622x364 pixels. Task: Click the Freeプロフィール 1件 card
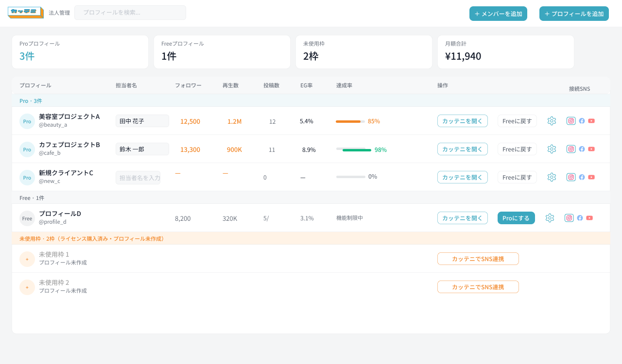(222, 52)
